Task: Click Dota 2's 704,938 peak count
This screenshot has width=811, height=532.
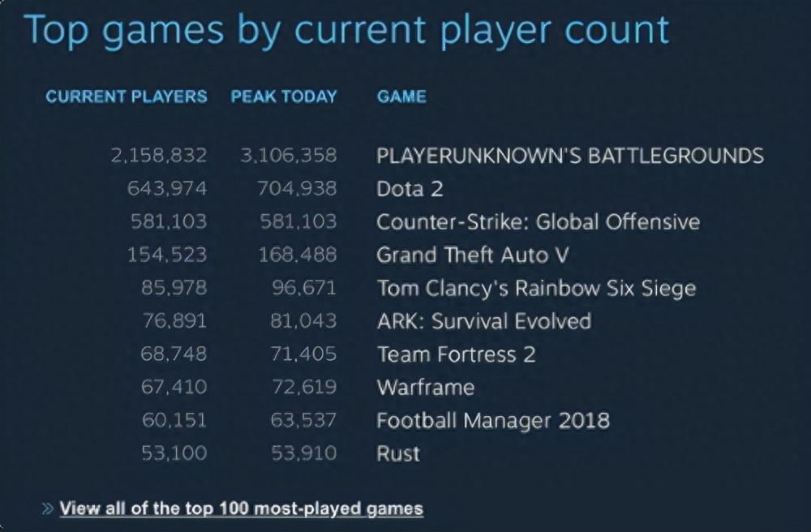Action: pos(297,189)
